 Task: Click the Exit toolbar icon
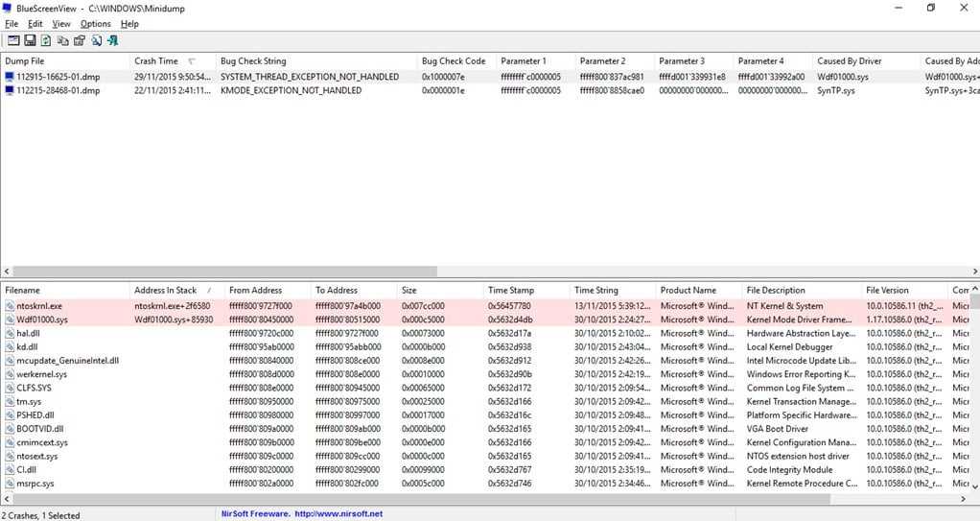[112, 40]
